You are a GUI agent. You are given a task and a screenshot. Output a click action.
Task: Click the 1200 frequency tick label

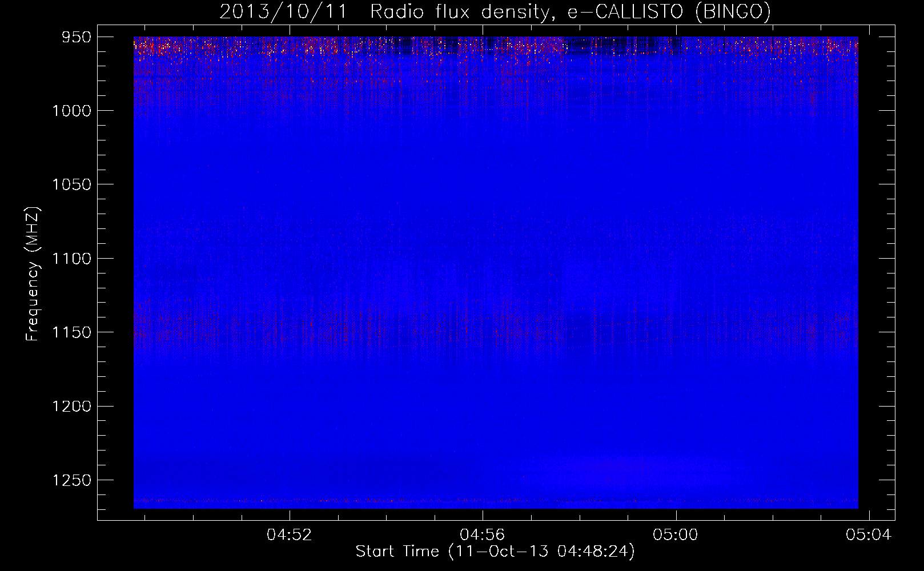[x=71, y=406]
